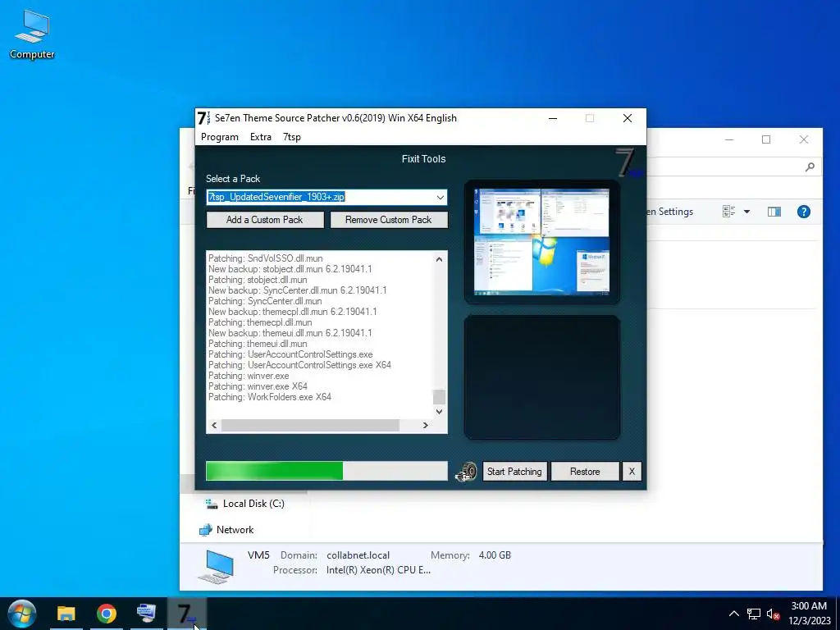The image size is (840, 630).
Task: Expand the Select a Pack dropdown
Action: tap(441, 197)
